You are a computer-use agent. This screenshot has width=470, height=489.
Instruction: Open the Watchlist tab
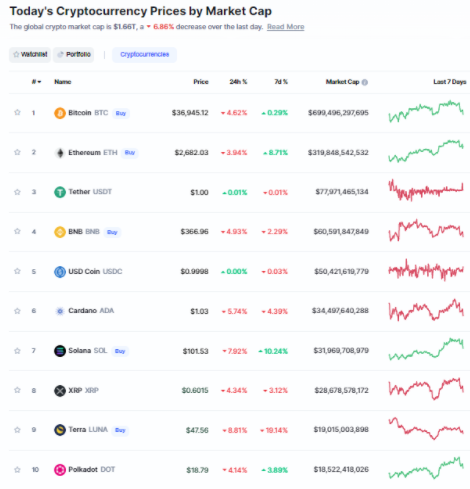[x=30, y=55]
